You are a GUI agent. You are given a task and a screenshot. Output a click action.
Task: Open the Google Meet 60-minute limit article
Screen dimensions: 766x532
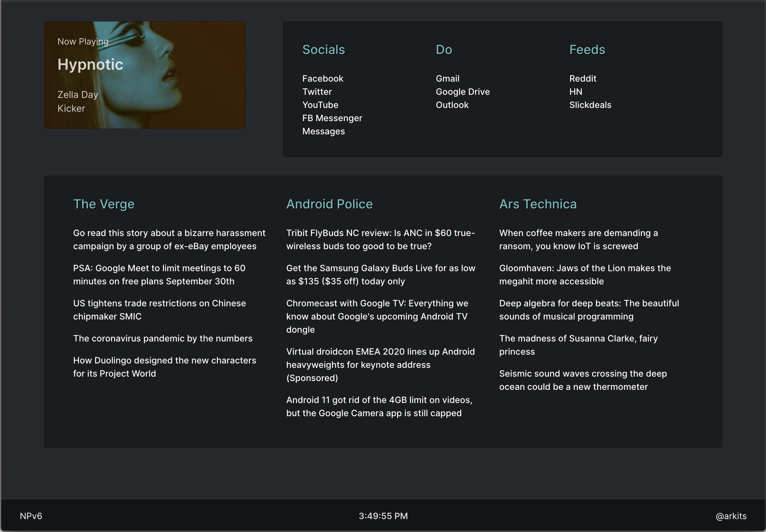point(159,275)
